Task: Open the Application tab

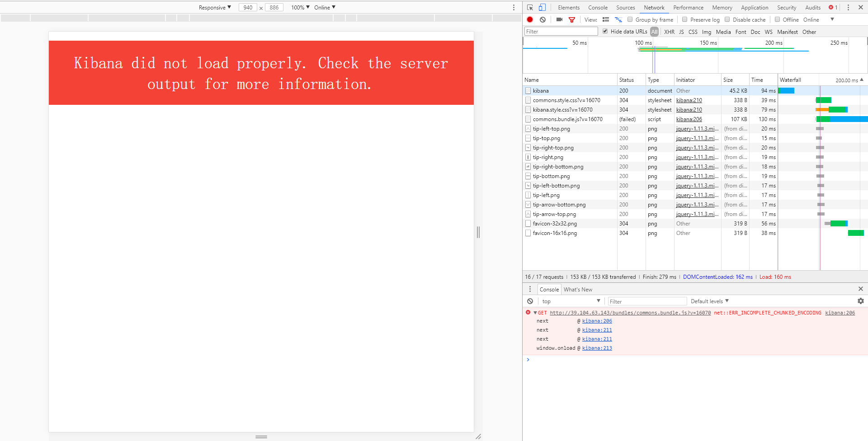Action: (x=754, y=8)
